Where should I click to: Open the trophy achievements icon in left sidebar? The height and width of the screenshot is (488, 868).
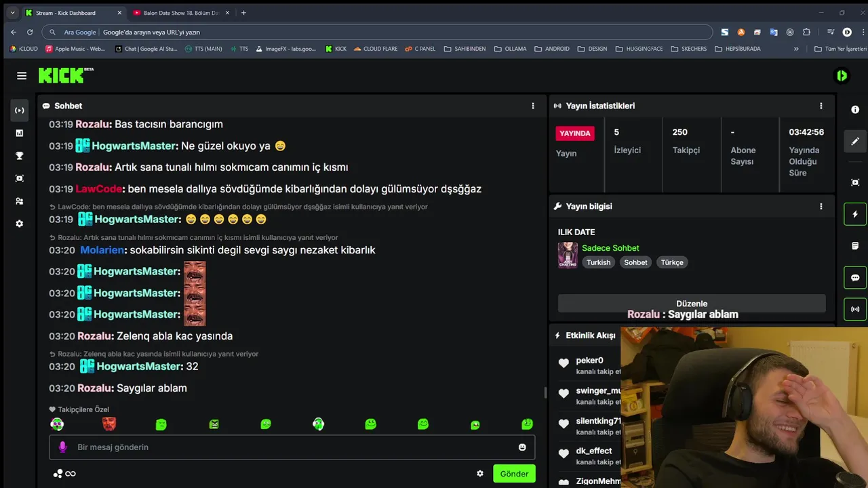pyautogui.click(x=19, y=156)
